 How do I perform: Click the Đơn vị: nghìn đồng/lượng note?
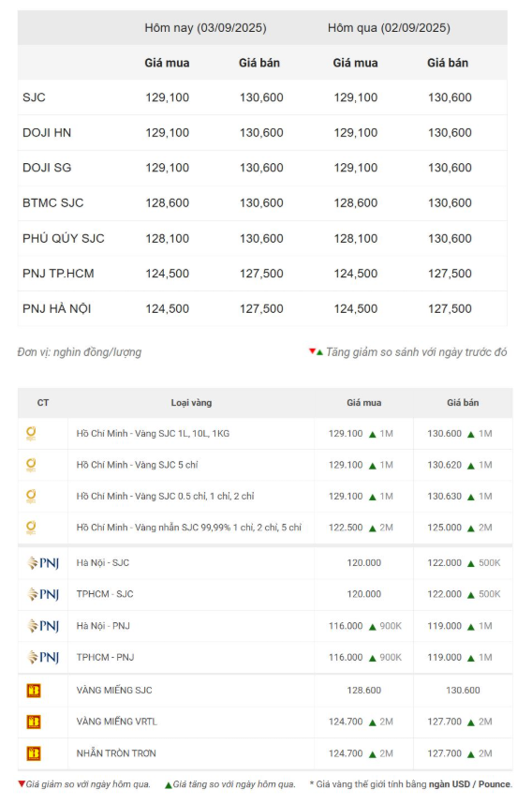pyautogui.click(x=80, y=352)
